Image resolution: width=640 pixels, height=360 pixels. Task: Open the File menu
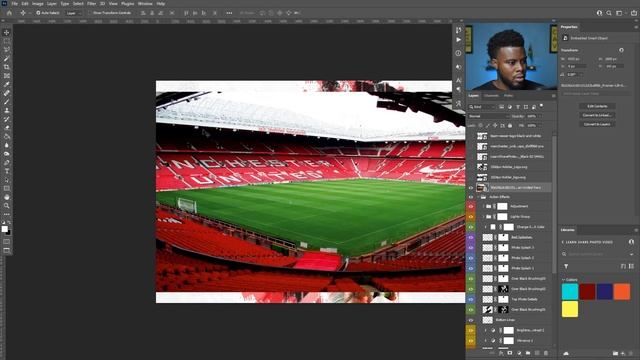(14, 4)
